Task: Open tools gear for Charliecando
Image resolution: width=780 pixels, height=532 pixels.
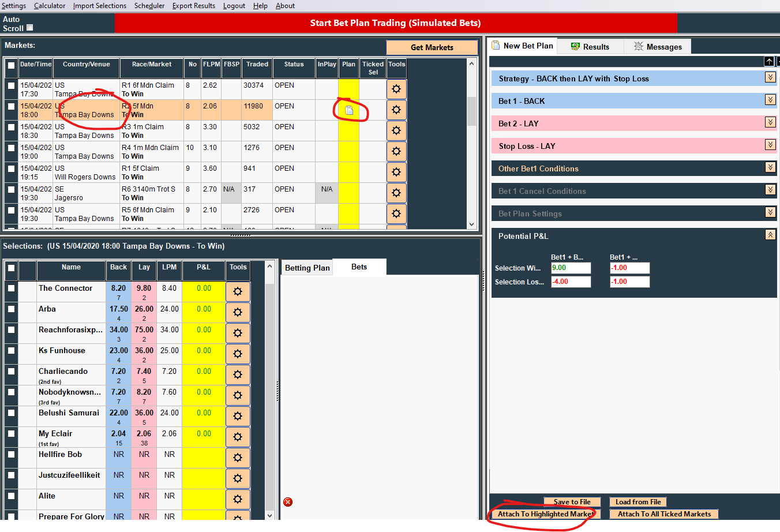Action: tap(238, 374)
